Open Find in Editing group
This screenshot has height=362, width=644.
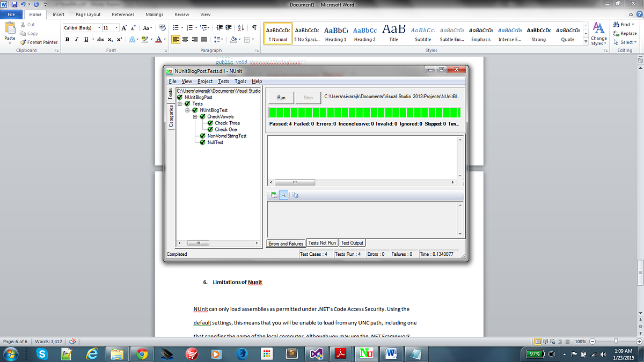(x=622, y=25)
